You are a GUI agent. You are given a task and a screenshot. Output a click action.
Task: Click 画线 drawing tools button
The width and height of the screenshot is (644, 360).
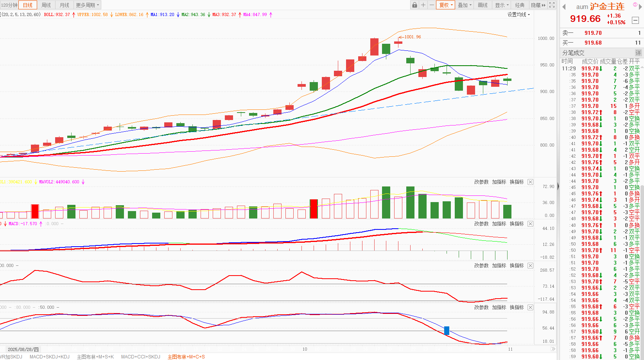(483, 5)
